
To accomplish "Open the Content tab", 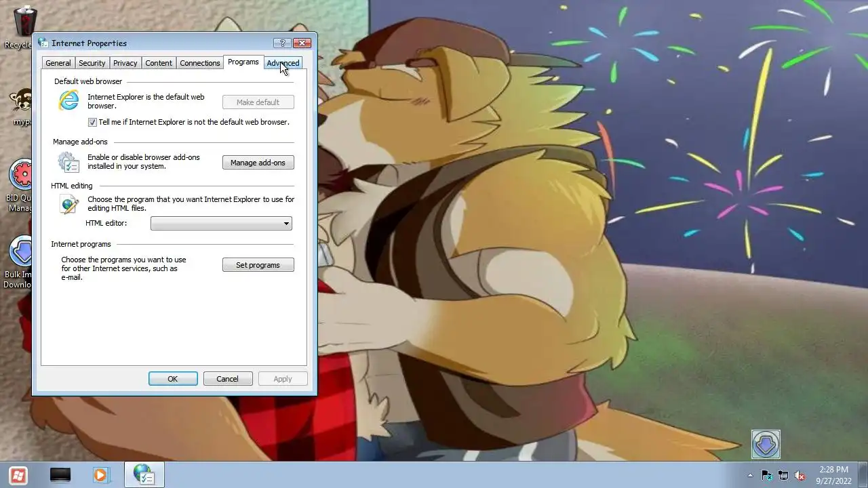I will (x=158, y=63).
